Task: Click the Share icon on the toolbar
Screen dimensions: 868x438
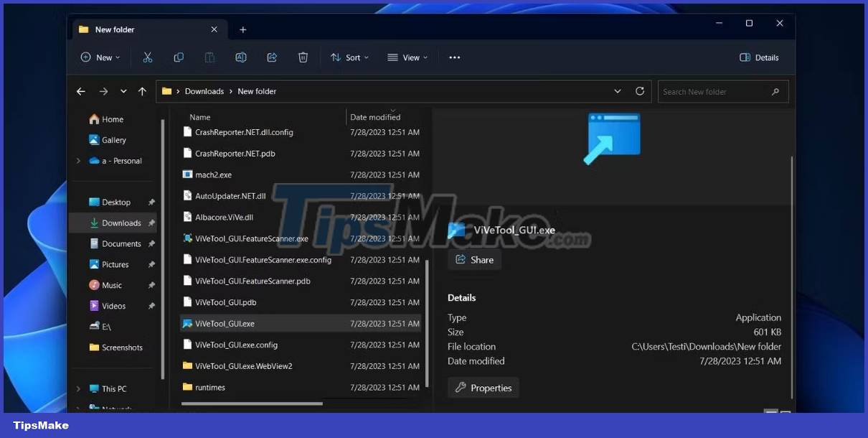Action: 272,57
